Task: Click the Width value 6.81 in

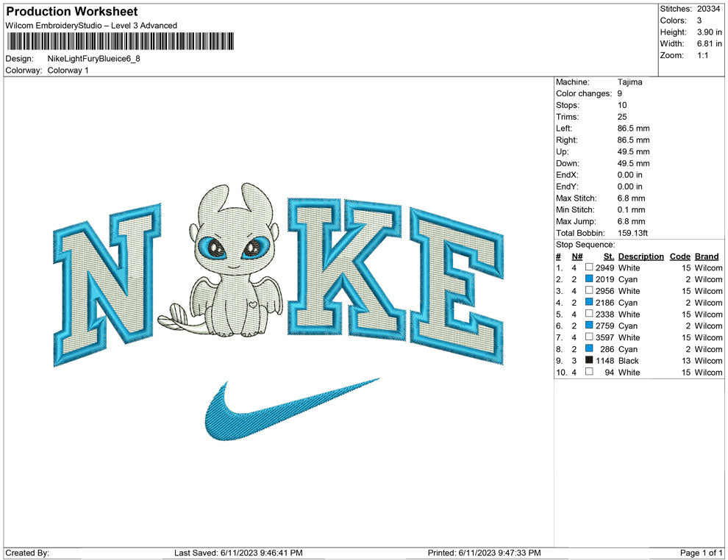Action: pyautogui.click(x=709, y=43)
